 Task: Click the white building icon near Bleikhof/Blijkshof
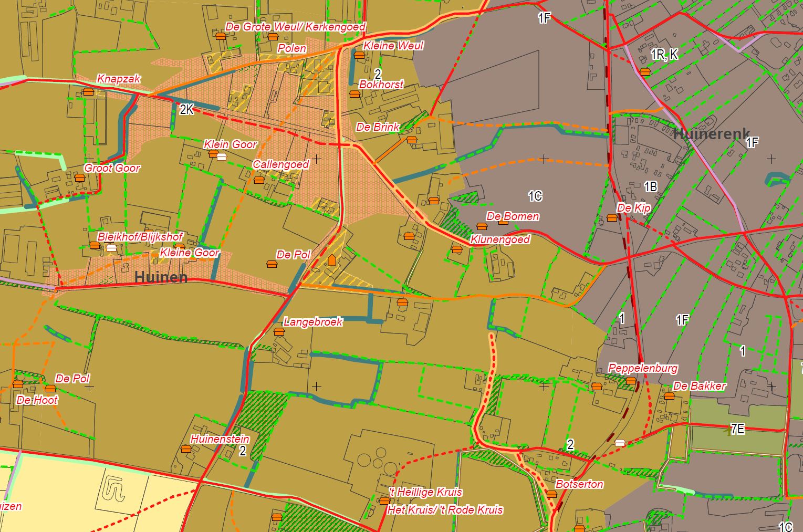[111, 248]
